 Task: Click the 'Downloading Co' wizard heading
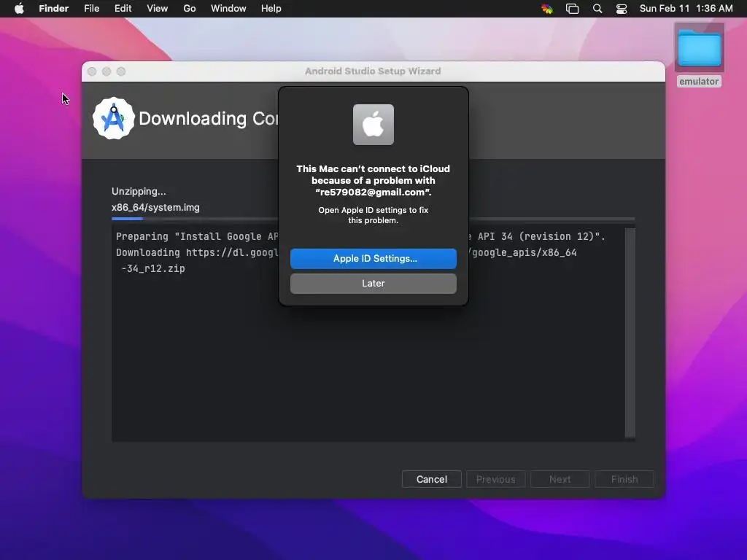click(208, 119)
